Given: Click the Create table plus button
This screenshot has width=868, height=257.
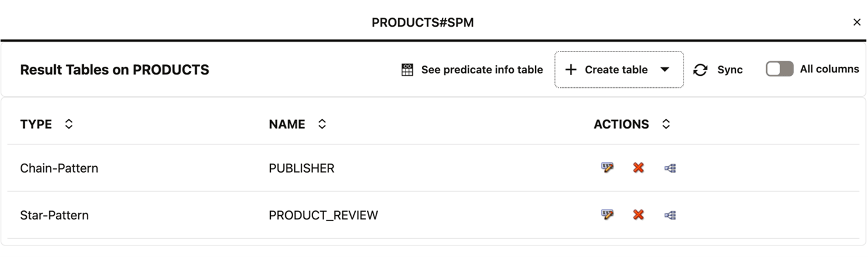Looking at the screenshot, I should 571,70.
